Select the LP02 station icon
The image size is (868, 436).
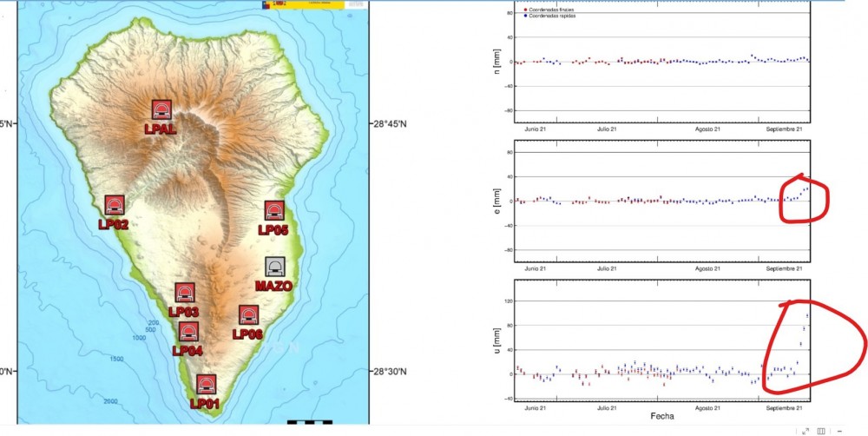point(114,205)
